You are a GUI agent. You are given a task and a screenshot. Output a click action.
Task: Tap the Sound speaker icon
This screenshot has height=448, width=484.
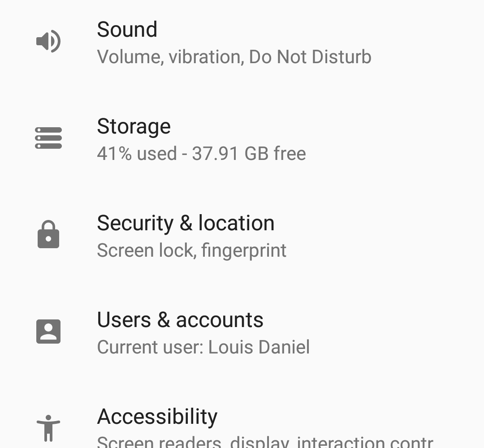48,41
